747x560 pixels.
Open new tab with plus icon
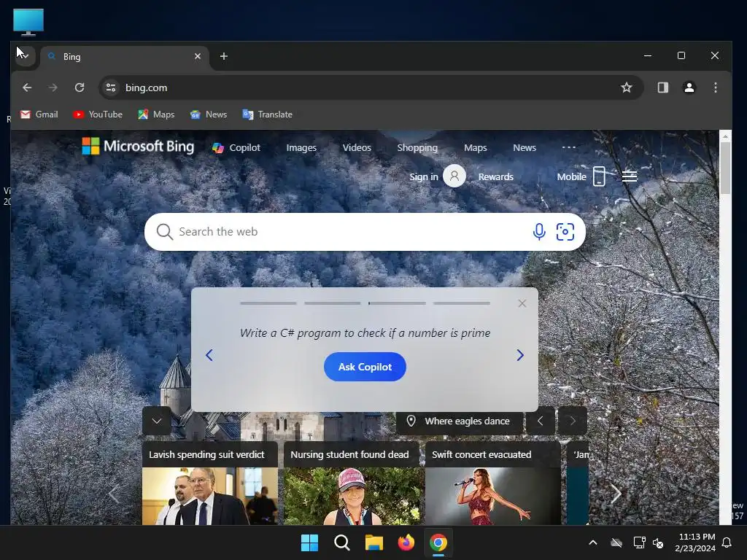[x=223, y=56]
